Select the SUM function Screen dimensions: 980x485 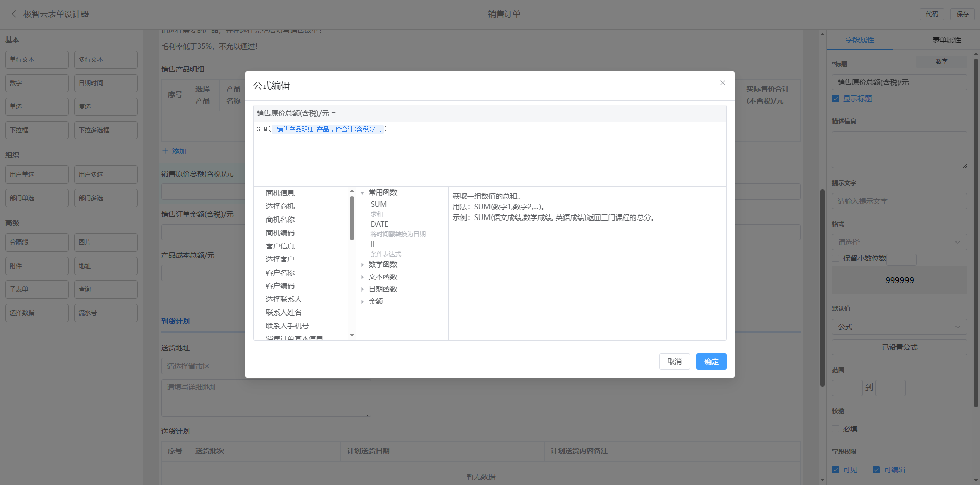coord(379,204)
